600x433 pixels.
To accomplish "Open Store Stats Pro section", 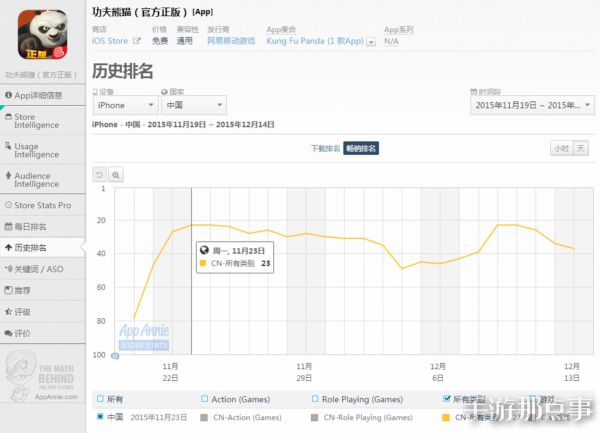I will [x=42, y=205].
